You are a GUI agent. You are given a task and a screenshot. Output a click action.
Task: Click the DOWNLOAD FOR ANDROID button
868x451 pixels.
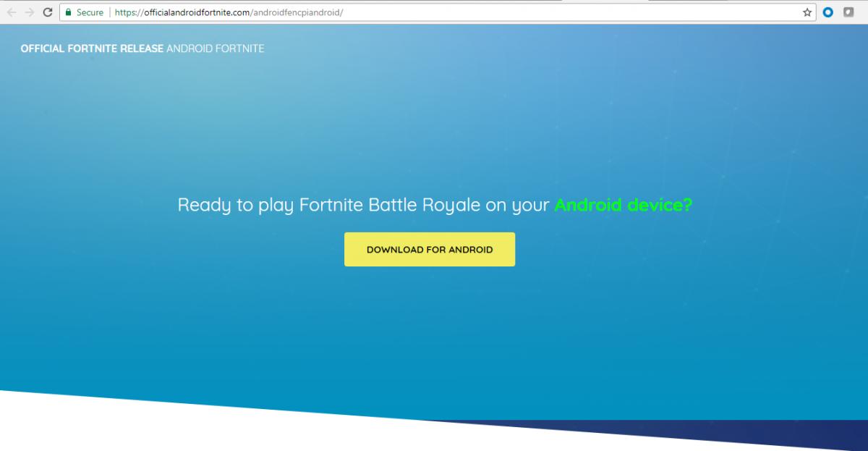coord(429,250)
